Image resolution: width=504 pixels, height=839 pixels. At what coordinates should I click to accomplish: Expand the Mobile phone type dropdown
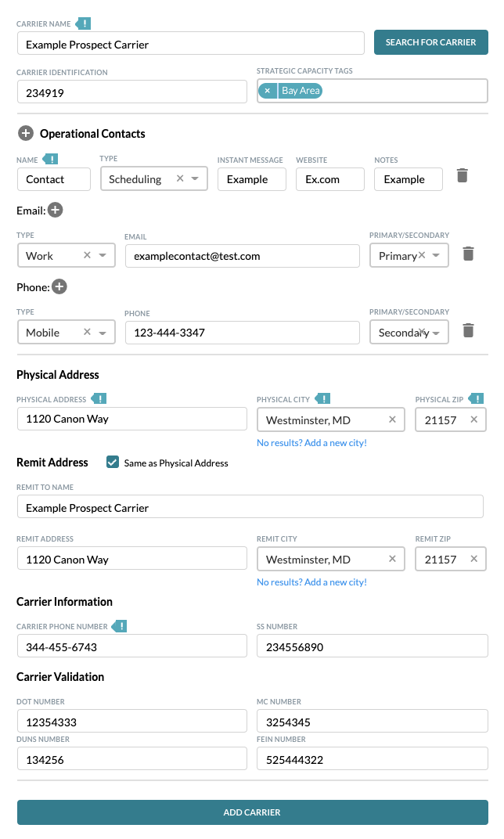[103, 333]
